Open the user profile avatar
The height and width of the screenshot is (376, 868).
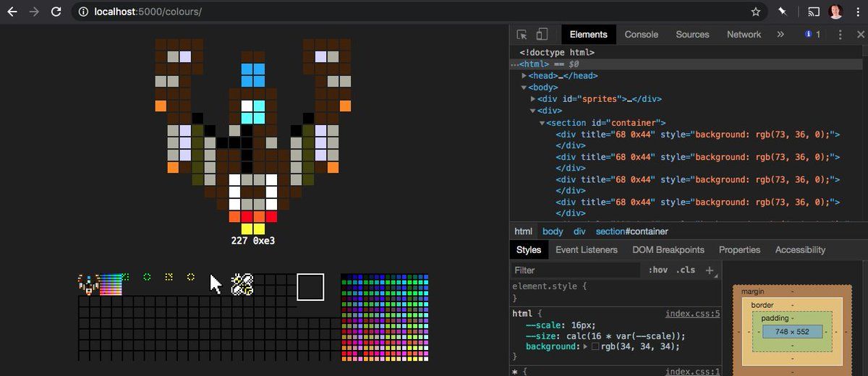[835, 12]
